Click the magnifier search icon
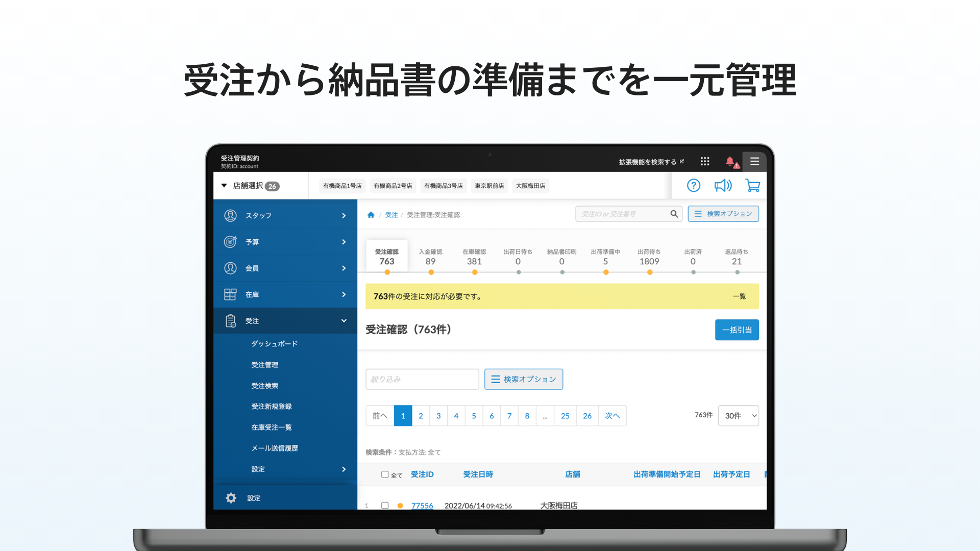 [x=674, y=214]
